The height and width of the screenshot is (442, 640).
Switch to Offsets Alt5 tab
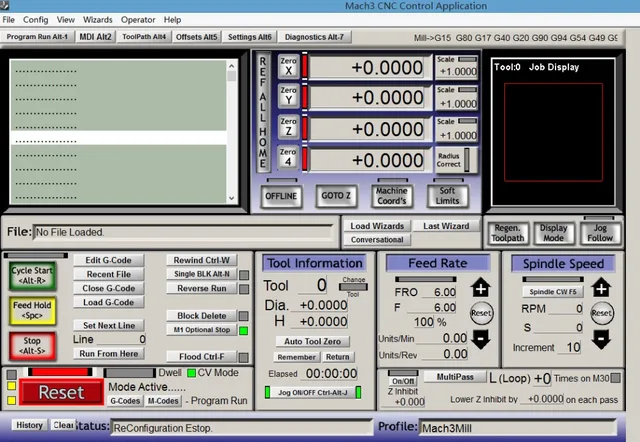pyautogui.click(x=197, y=37)
